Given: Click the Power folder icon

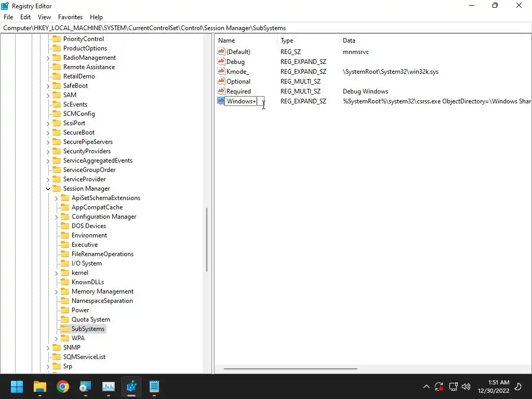Looking at the screenshot, I should 65,310.
